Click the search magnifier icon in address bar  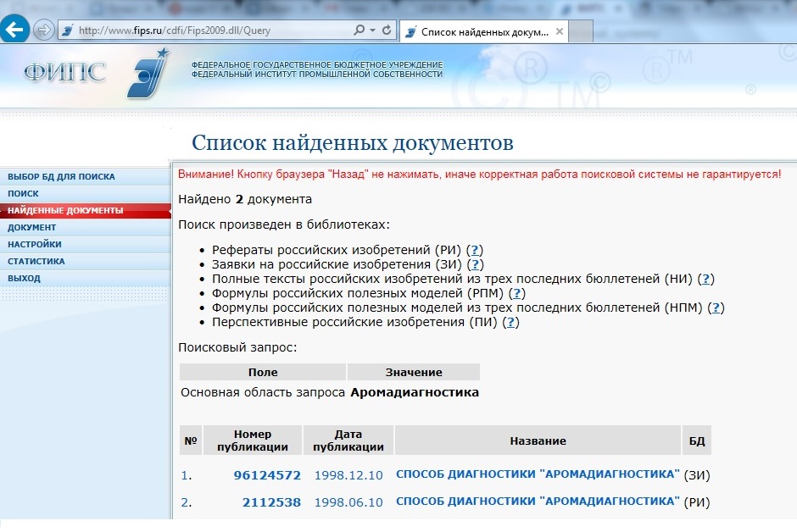tap(359, 30)
